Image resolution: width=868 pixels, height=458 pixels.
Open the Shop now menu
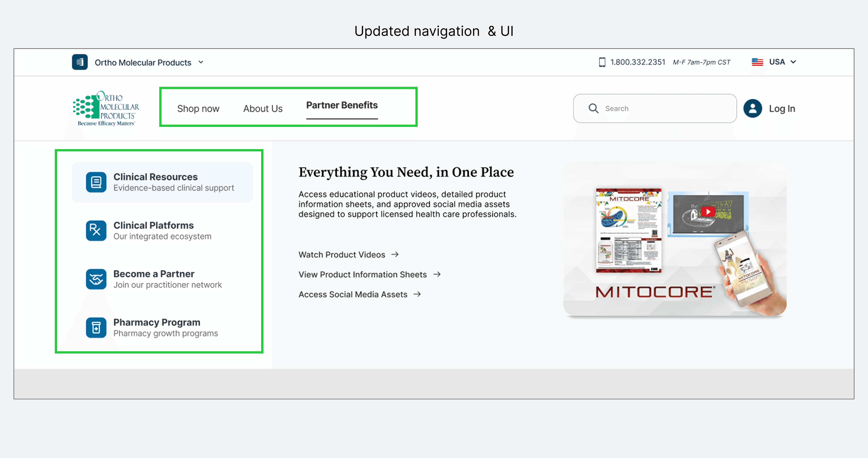coord(198,109)
